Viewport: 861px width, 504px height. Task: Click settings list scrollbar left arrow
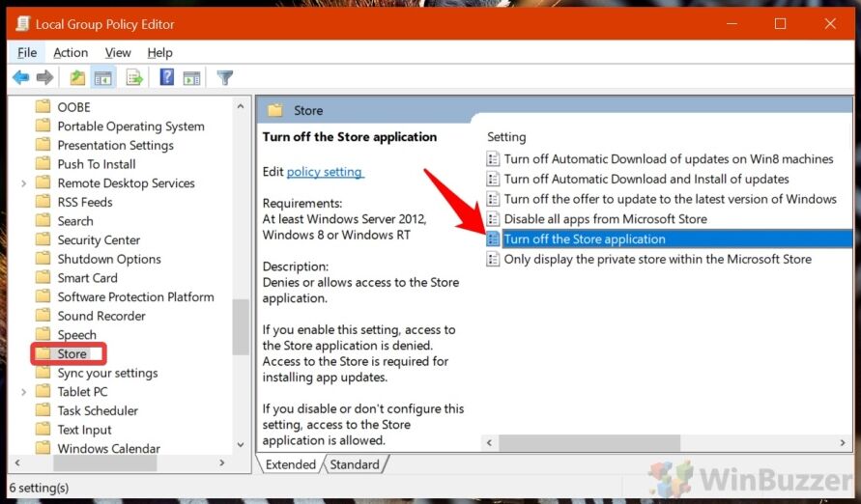pyautogui.click(x=489, y=442)
